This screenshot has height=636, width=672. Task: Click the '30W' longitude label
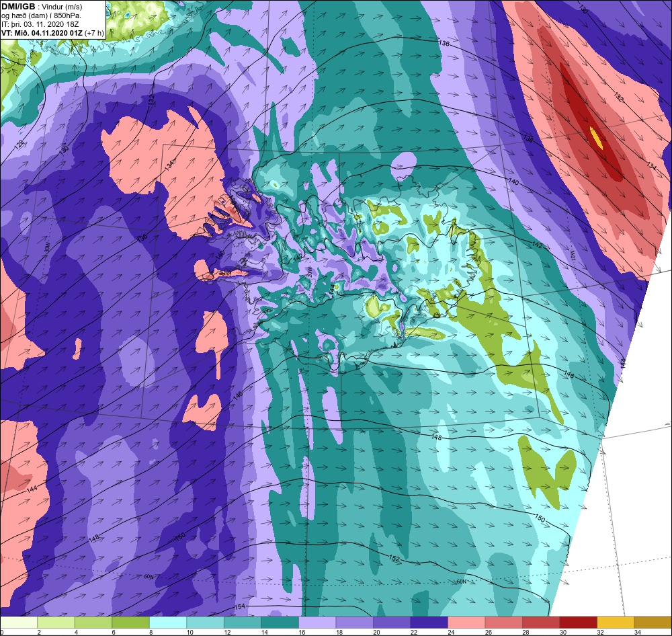[x=47, y=248]
